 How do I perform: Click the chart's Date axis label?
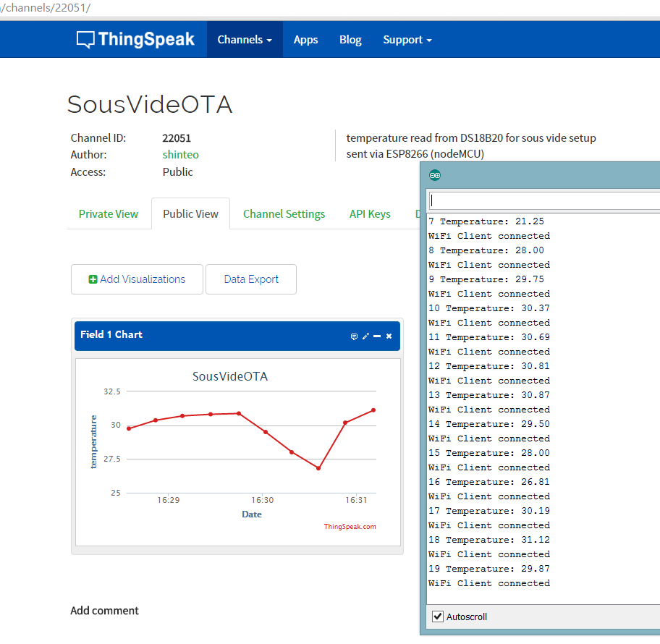point(252,514)
